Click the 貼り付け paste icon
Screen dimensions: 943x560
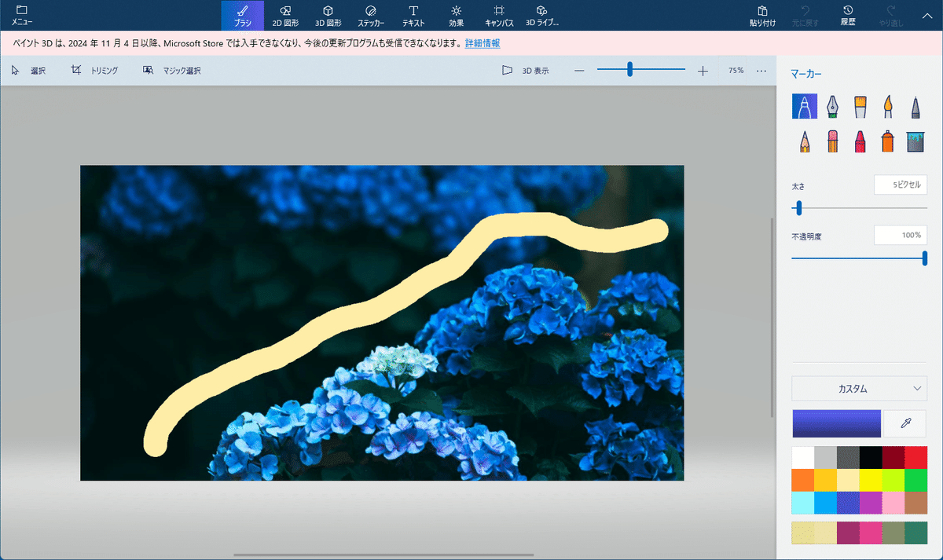(x=762, y=15)
